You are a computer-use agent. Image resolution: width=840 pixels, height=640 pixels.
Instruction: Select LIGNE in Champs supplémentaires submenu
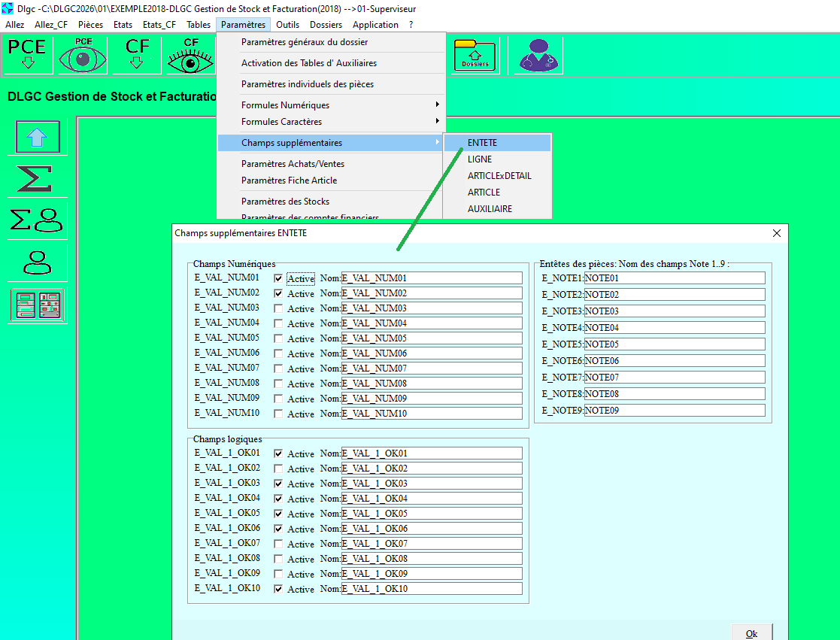click(480, 159)
